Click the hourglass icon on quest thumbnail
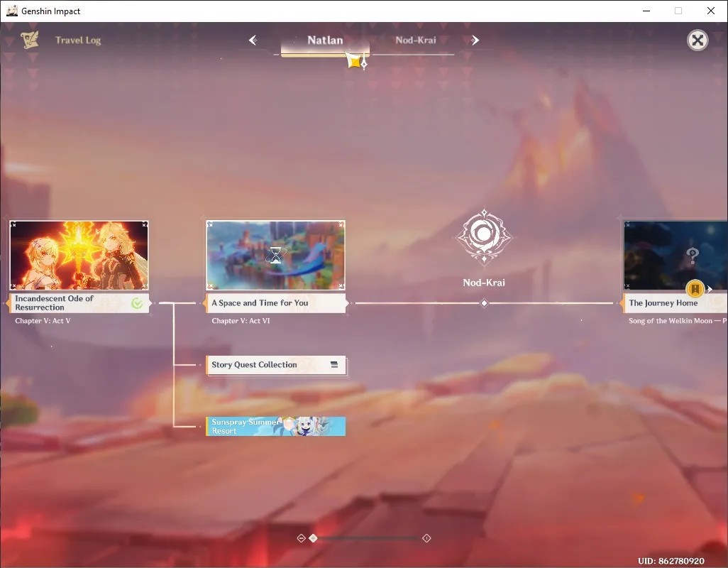 tap(276, 256)
